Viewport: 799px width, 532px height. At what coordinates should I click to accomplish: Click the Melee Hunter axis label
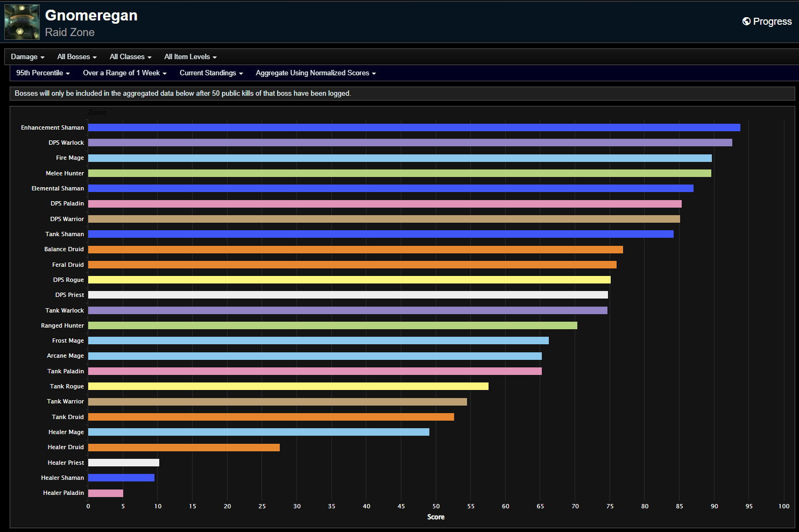(65, 173)
